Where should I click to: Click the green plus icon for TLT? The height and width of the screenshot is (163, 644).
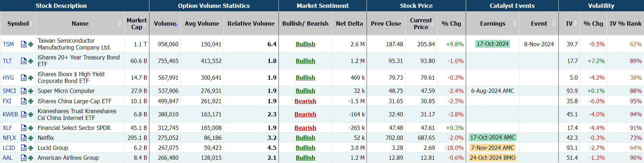tap(31, 61)
